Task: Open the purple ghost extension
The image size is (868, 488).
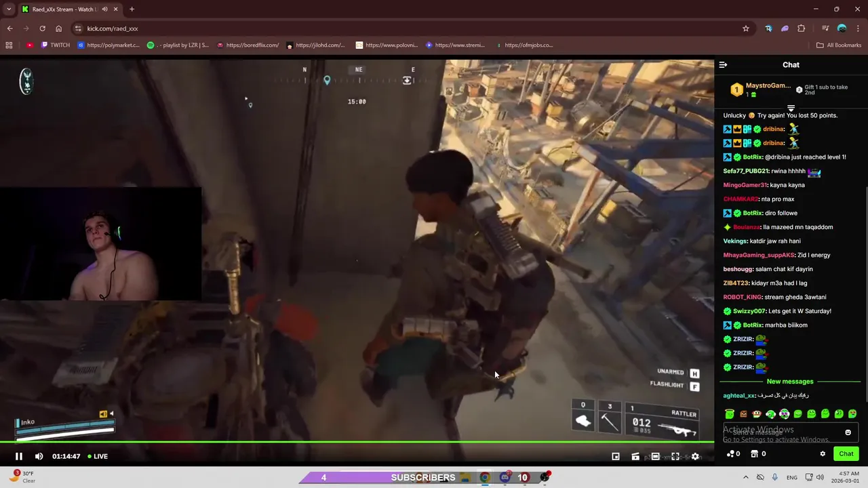Action: pos(785,28)
